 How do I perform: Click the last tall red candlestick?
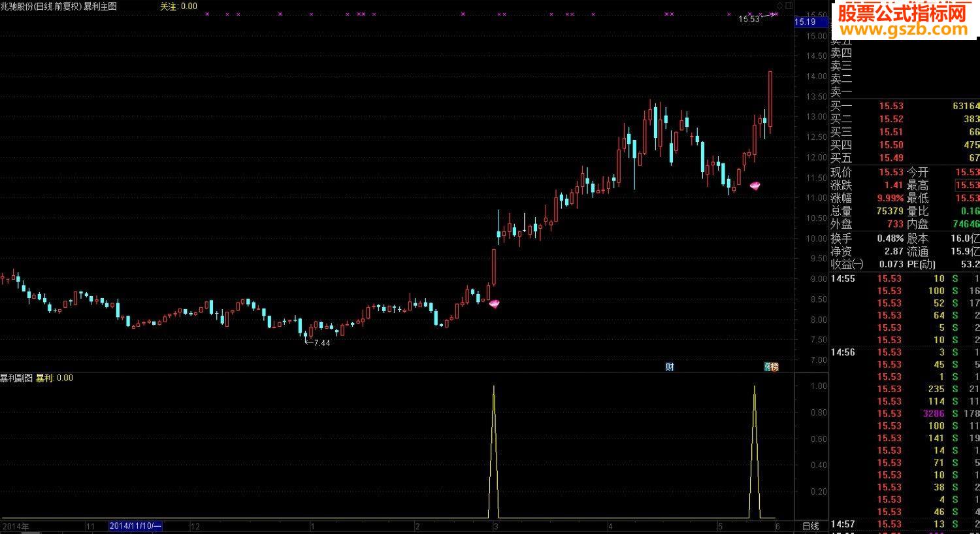(770, 99)
